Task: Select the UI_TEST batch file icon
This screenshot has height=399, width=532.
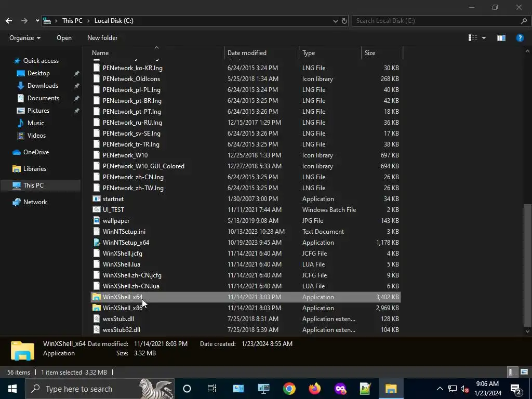Action: coord(97,210)
